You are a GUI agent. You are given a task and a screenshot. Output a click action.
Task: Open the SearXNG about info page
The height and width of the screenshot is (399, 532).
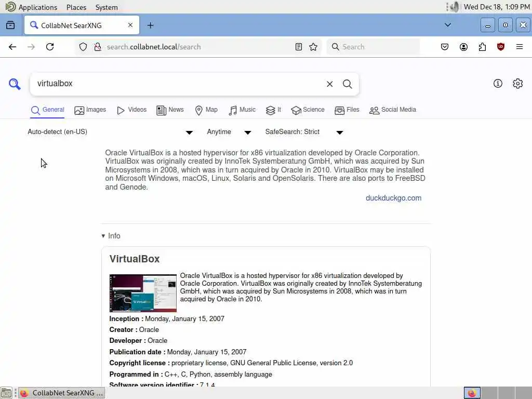tap(498, 84)
